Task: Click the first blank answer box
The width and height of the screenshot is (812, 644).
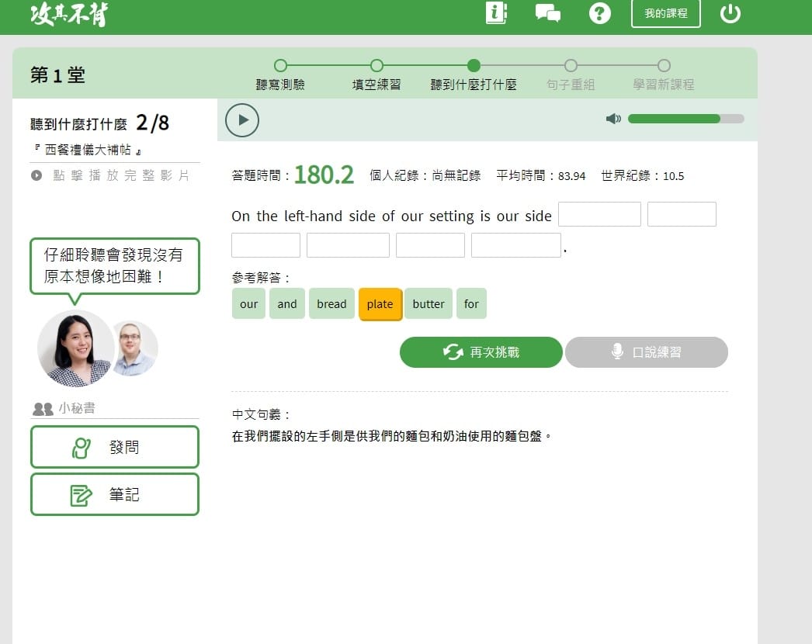Action: [x=599, y=214]
